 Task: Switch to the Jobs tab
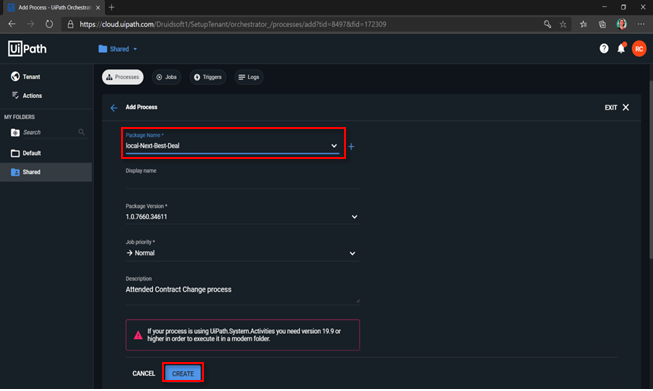[x=167, y=77]
